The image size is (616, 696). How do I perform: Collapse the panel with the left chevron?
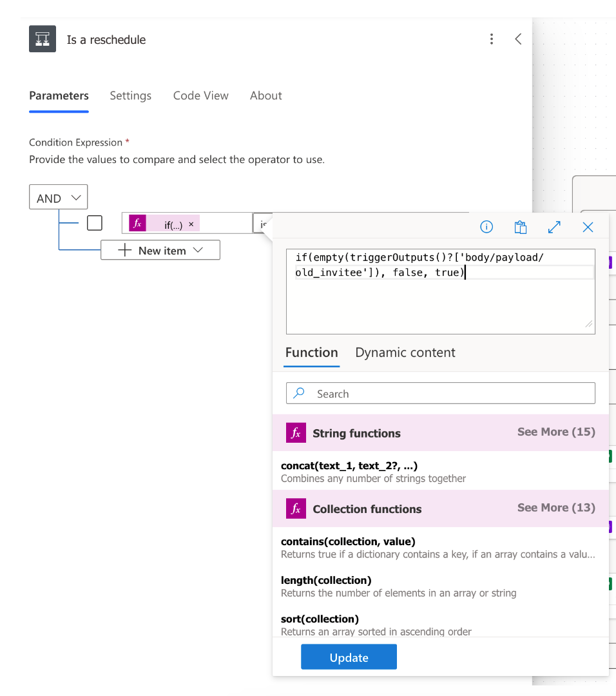pyautogui.click(x=518, y=39)
